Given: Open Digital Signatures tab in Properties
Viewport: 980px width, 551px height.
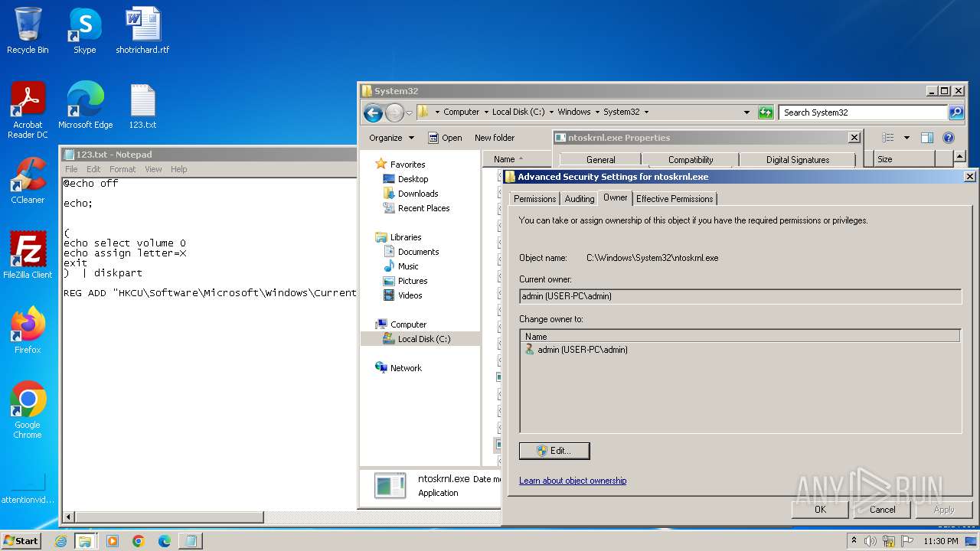Looking at the screenshot, I should [x=798, y=160].
